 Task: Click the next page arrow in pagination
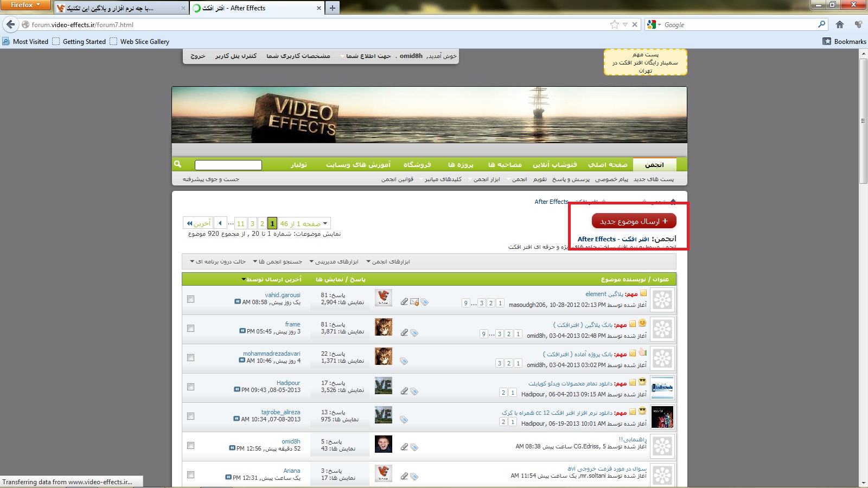pyautogui.click(x=220, y=223)
